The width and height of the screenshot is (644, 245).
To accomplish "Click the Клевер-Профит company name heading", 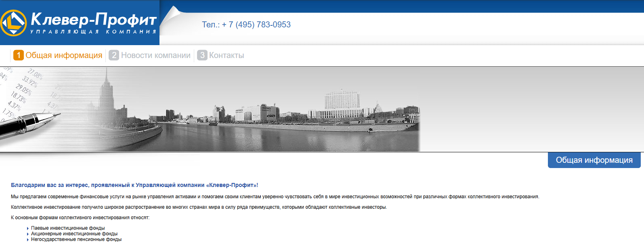I will click(94, 19).
